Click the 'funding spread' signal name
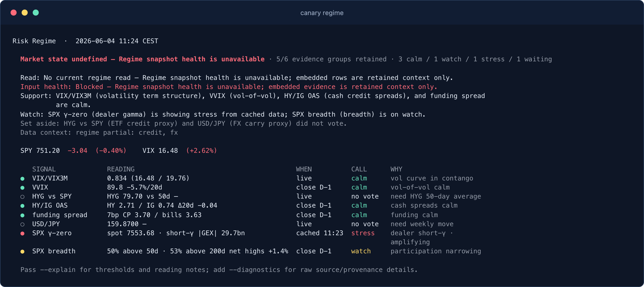 coord(60,215)
